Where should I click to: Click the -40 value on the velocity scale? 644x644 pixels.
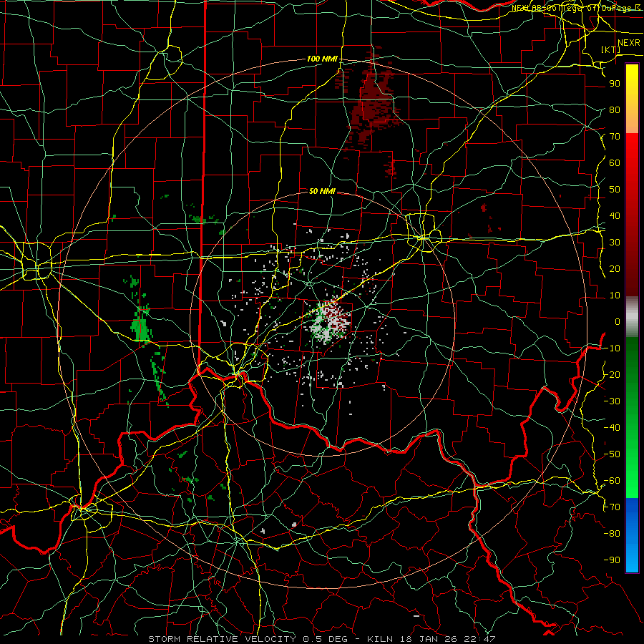(x=612, y=428)
